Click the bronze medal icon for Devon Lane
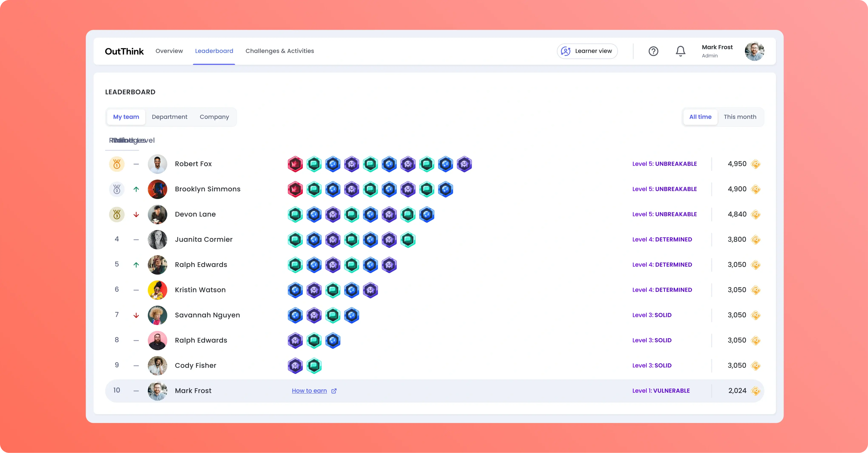Screen dimensions: 868x453 (x=116, y=214)
